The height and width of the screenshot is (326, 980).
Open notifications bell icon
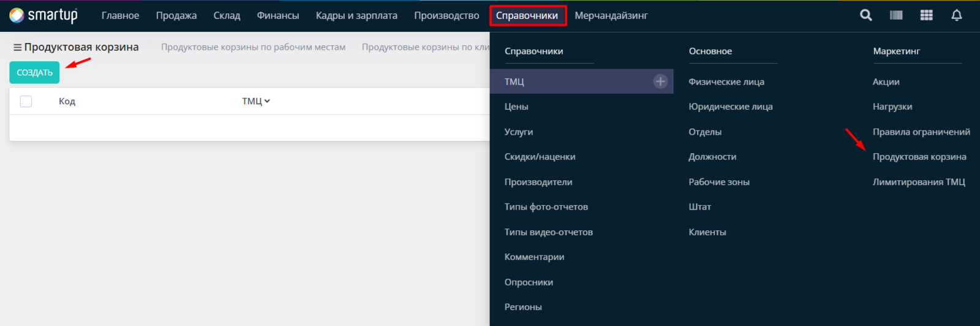(956, 15)
